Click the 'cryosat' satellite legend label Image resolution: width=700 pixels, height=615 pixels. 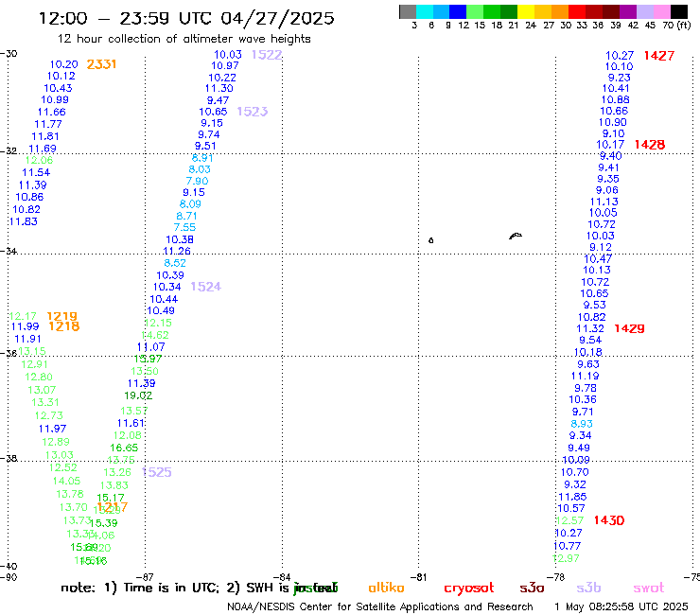[469, 589]
